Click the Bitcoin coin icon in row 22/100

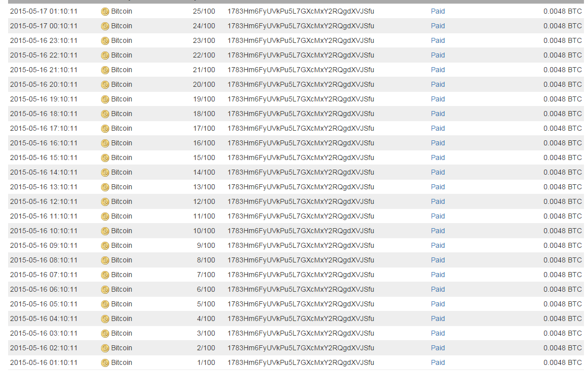(105, 56)
